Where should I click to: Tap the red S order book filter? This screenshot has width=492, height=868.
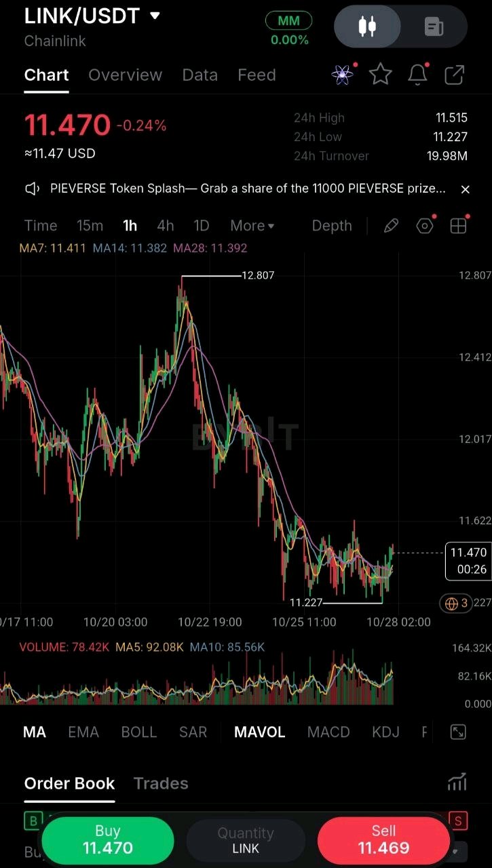click(458, 821)
